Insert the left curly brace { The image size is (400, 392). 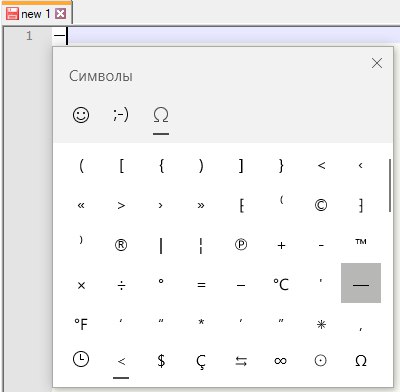161,165
